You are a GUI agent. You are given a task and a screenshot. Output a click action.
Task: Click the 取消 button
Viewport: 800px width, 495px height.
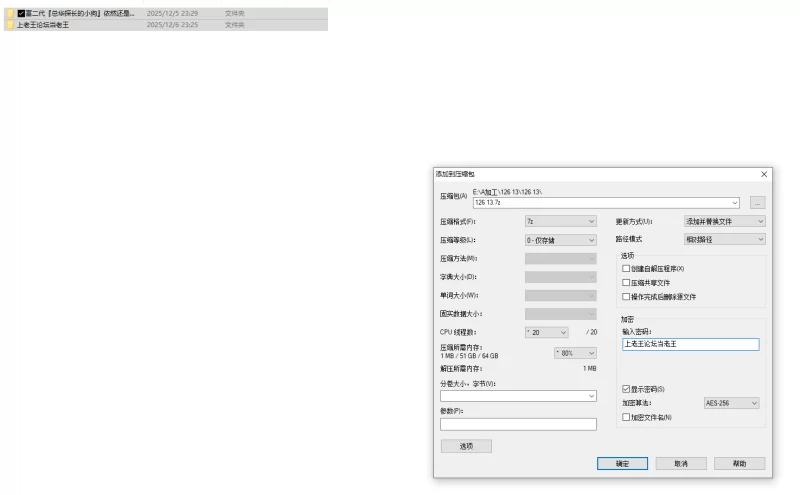click(x=681, y=463)
